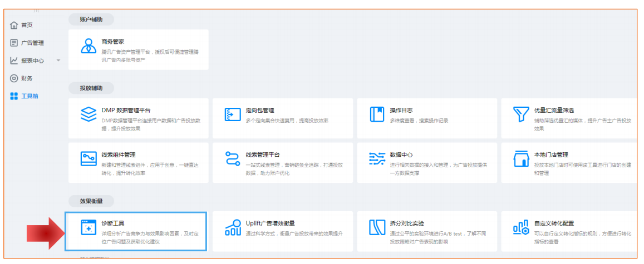
Task: Open the DMP 数据管理平台 layers icon
Action: 89,114
